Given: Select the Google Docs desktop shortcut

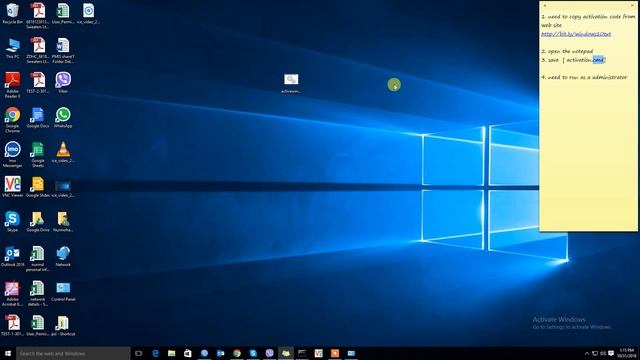Looking at the screenshot, I should [x=38, y=118].
